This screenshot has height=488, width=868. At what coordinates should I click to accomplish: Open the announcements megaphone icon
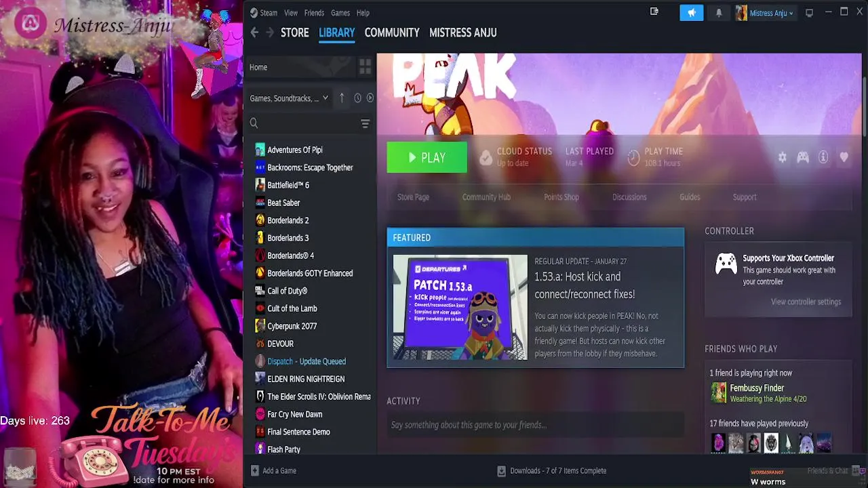pos(692,13)
